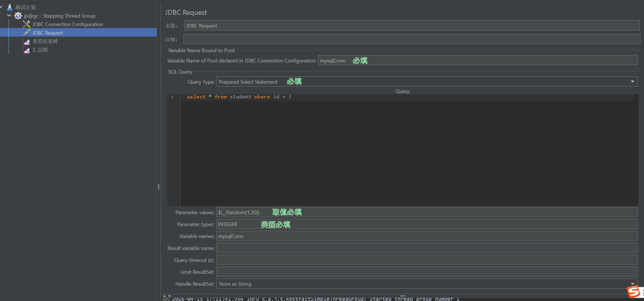Click the JDBC Request panel heading
This screenshot has width=644, height=301.
click(186, 12)
